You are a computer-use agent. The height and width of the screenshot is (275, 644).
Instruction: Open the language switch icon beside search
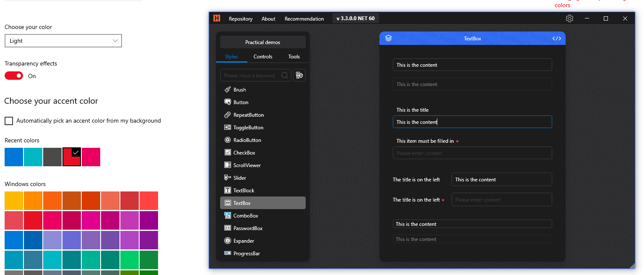[x=299, y=75]
